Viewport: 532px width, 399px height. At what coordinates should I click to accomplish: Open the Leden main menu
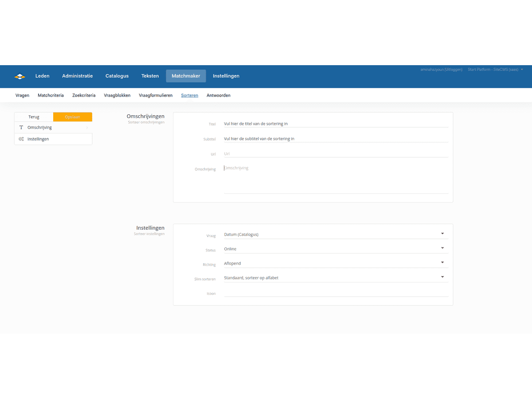43,76
